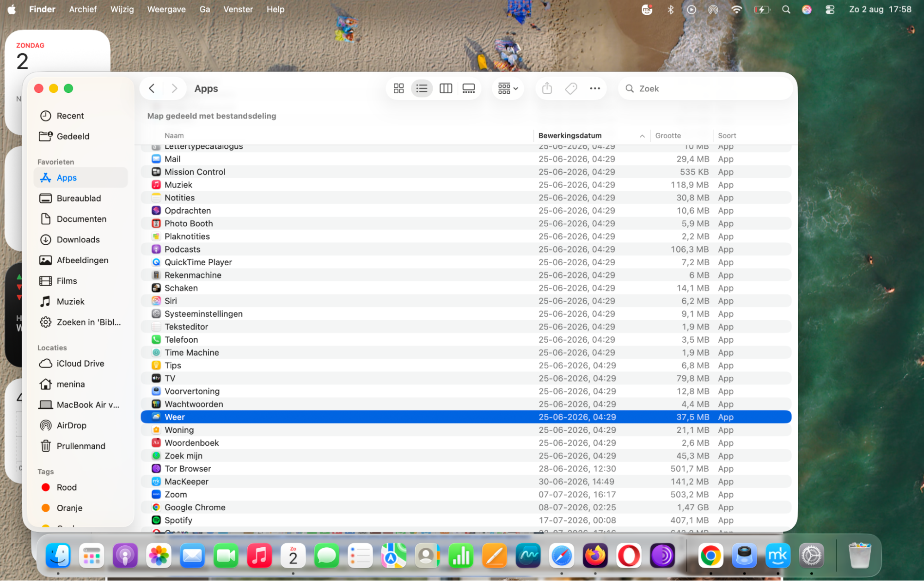This screenshot has width=924, height=581.
Task: Click the Tags toolbar icon
Action: click(x=571, y=88)
